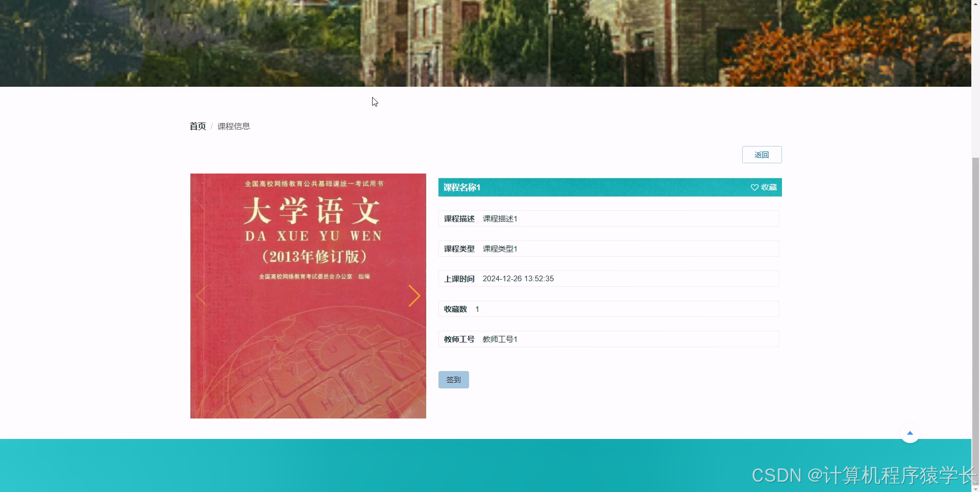Click the 课程类型 label
The width and height of the screenshot is (980, 492).
click(x=459, y=249)
